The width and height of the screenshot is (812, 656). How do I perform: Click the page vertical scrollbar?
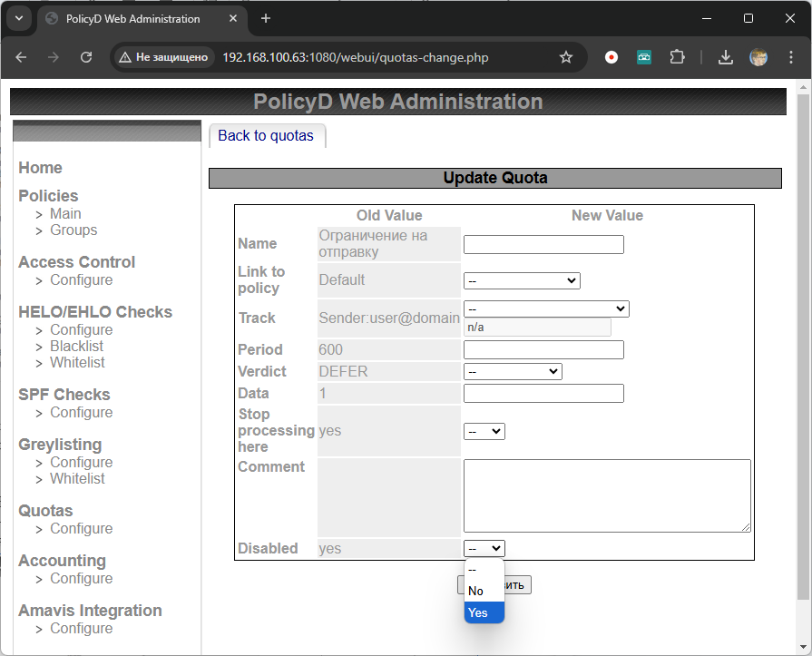tap(803, 347)
